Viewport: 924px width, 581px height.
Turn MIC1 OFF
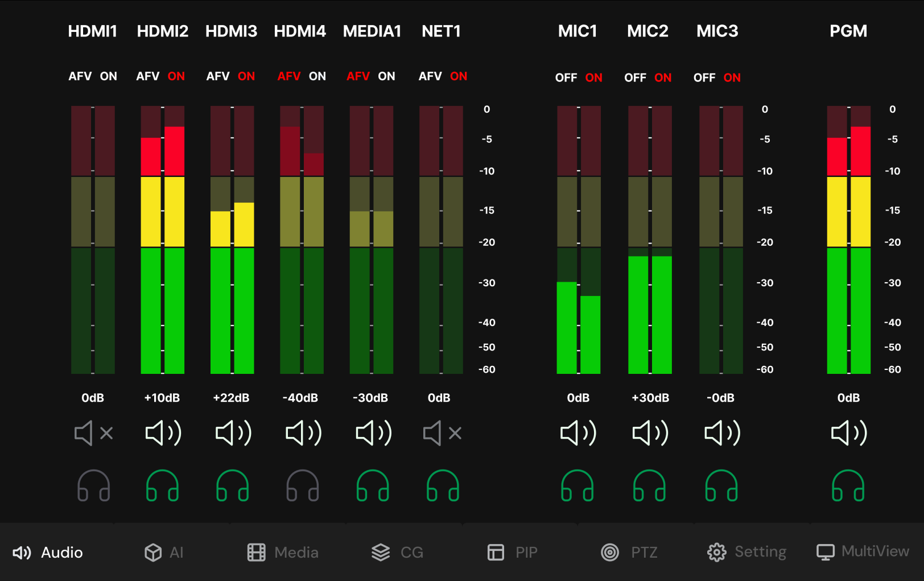566,77
